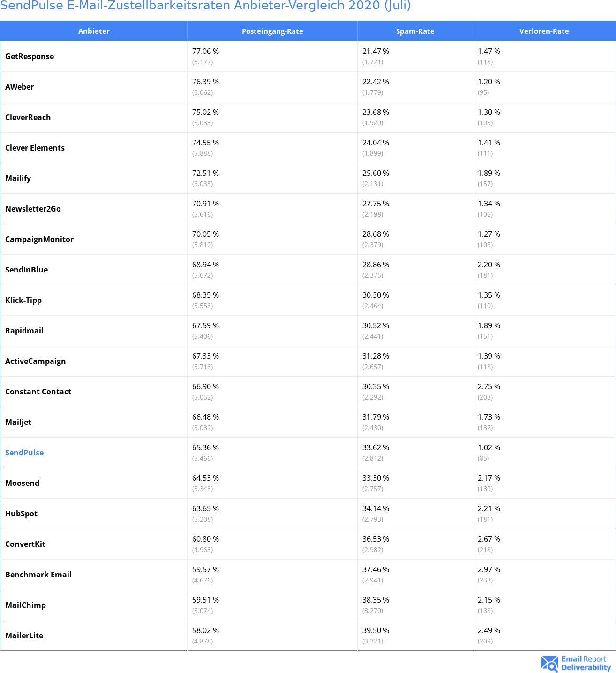Image resolution: width=616 pixels, height=673 pixels.
Task: Click the Mailify provider name
Action: [18, 178]
